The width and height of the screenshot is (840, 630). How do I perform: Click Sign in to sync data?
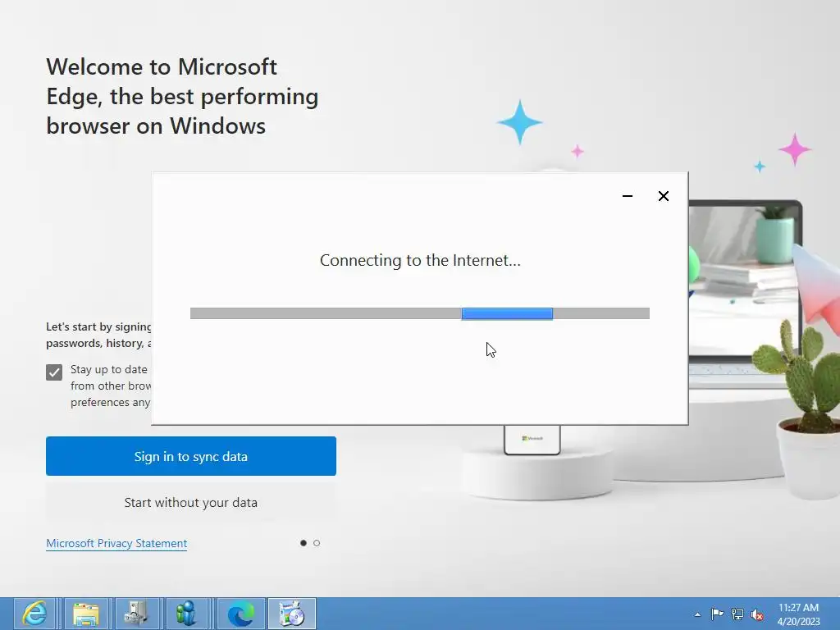[191, 456]
